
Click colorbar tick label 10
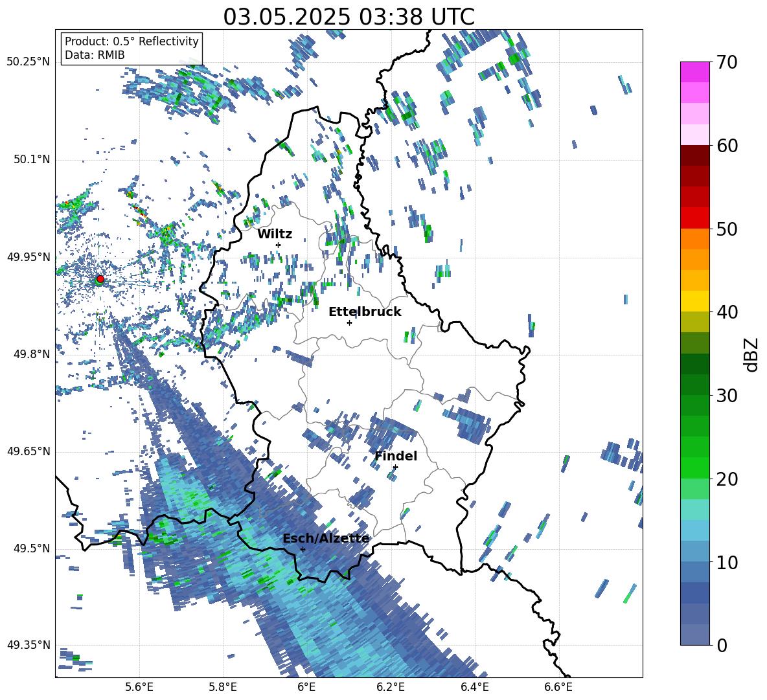[727, 562]
